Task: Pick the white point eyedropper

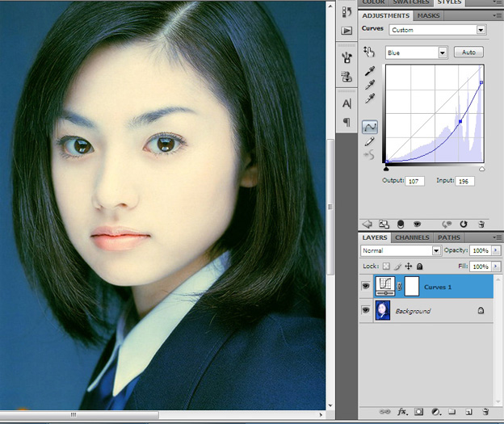Action: [370, 99]
